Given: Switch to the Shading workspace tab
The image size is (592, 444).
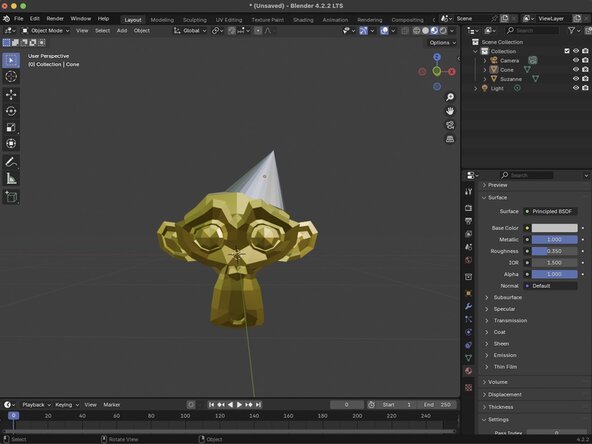Looking at the screenshot, I should pyautogui.click(x=303, y=20).
